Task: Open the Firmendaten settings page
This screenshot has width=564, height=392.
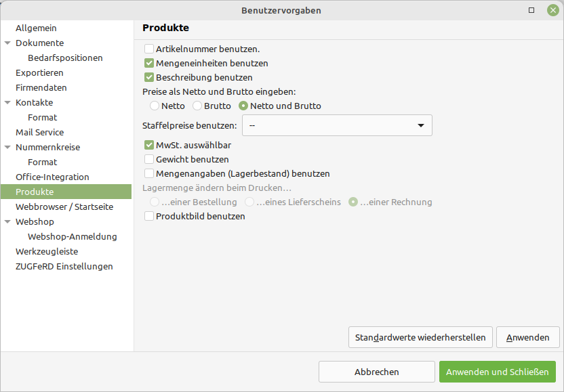Action: tap(41, 87)
